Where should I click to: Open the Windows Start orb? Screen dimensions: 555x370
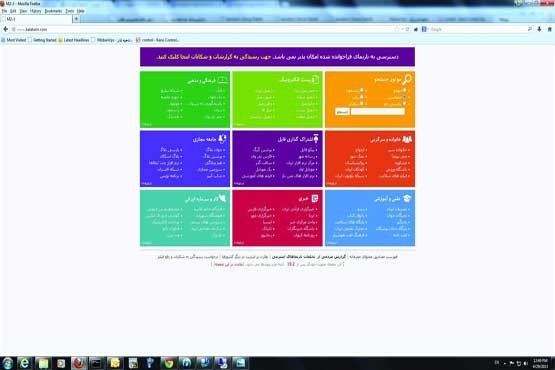coord(7,363)
